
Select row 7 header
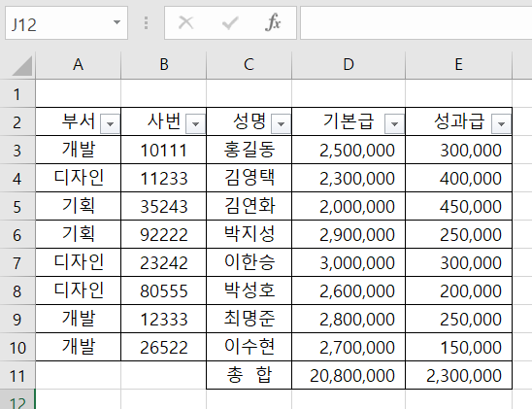17,262
